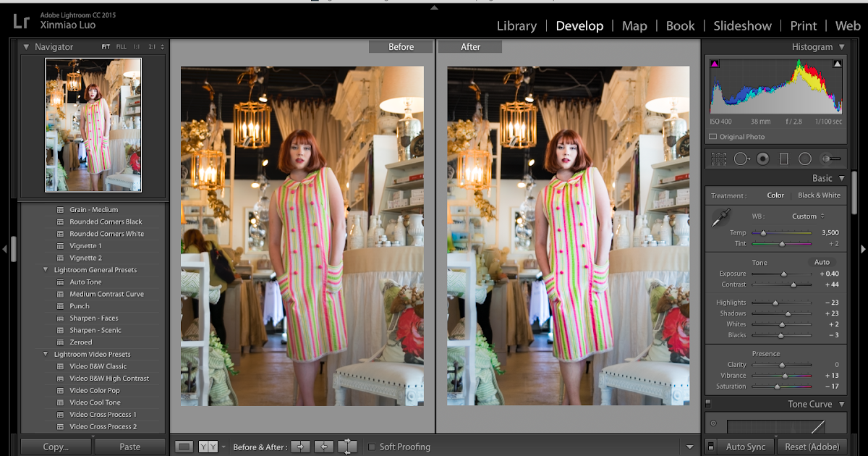The height and width of the screenshot is (456, 868).
Task: Toggle highlight clipping indicator in Histogram
Action: [x=838, y=64]
